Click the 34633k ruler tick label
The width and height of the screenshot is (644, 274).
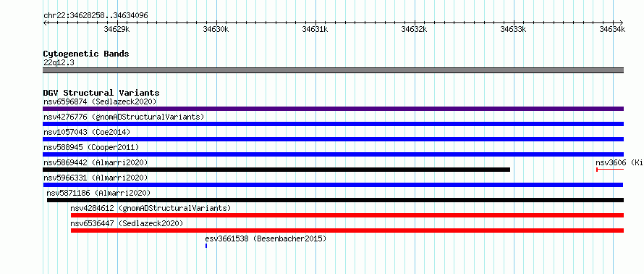tap(514, 29)
